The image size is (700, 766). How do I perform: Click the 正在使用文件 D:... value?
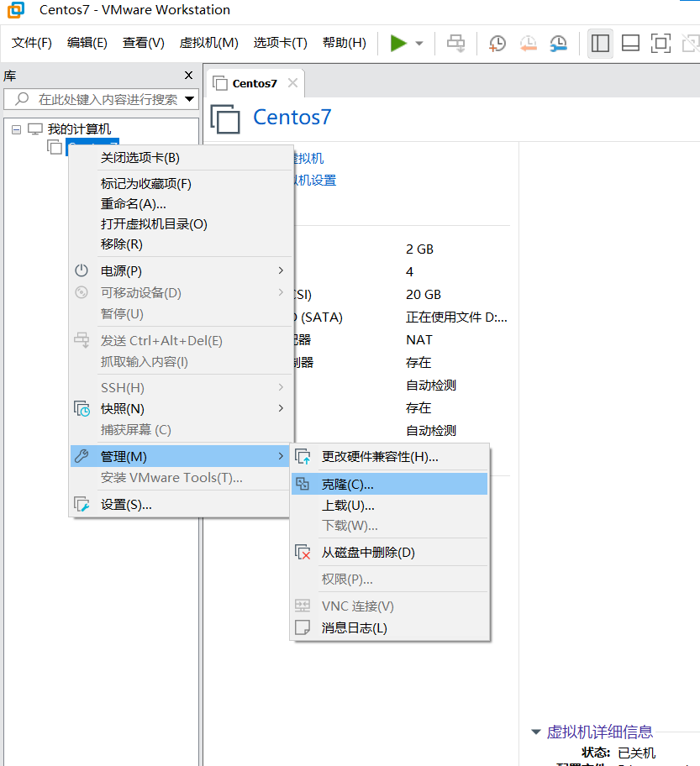(456, 317)
